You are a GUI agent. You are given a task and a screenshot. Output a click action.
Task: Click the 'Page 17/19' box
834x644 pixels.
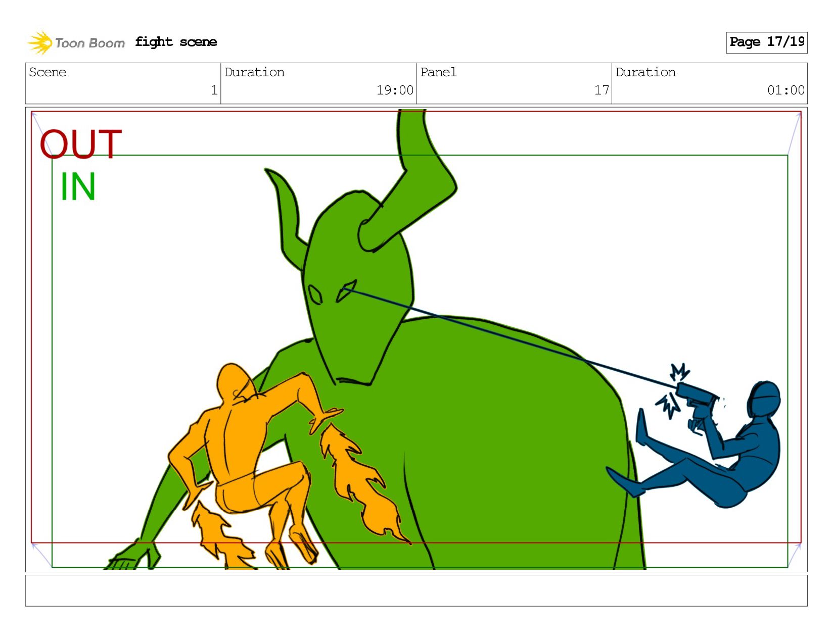[766, 42]
